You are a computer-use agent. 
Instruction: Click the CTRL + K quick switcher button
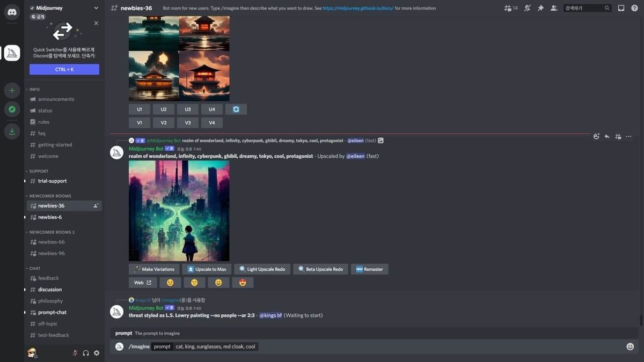[64, 69]
